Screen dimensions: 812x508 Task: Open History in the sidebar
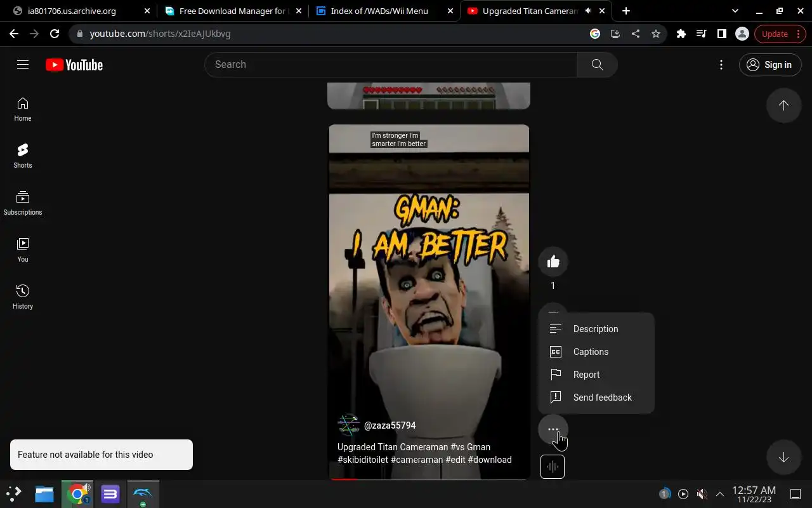(23, 297)
